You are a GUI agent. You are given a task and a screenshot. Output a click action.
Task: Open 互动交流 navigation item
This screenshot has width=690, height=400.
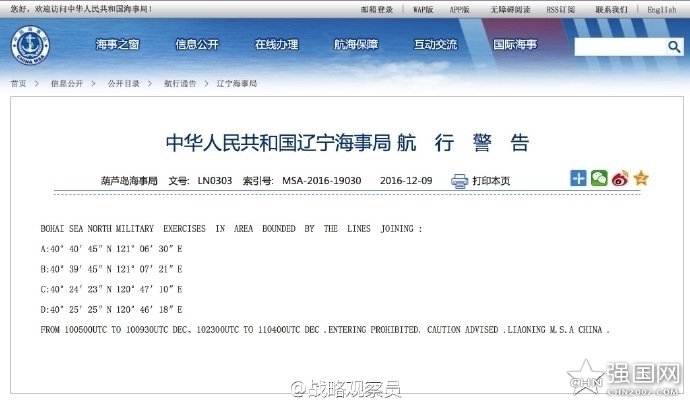(x=436, y=45)
